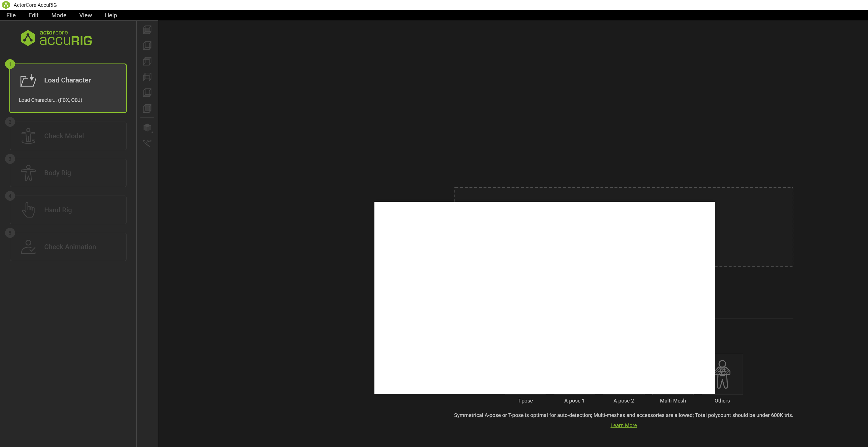Click the Load Character step 1 button

click(x=68, y=88)
